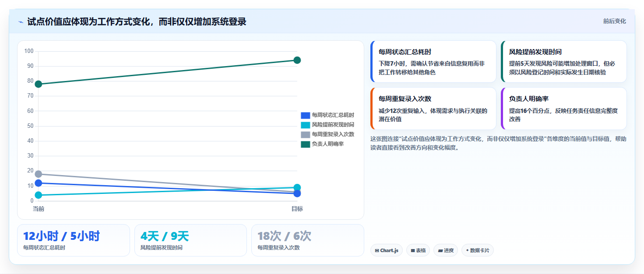The height and width of the screenshot is (274, 644).
Task: Click the 当前 x-axis label
Action: coord(39,209)
